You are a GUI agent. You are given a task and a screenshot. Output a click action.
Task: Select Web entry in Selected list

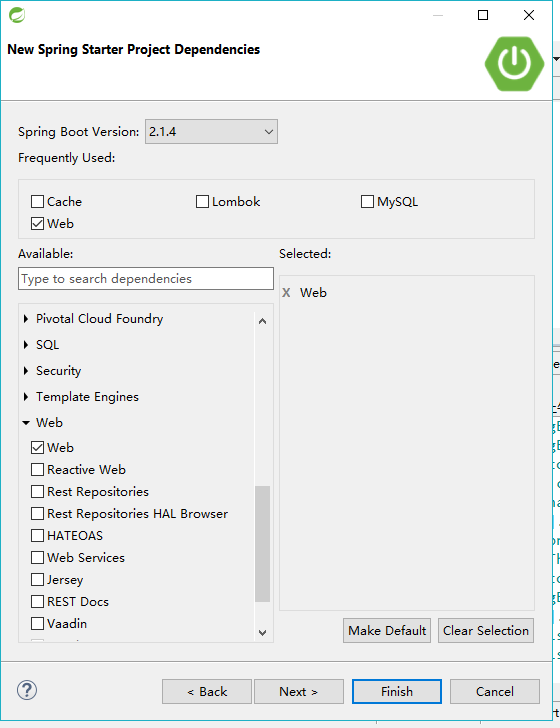pos(313,293)
